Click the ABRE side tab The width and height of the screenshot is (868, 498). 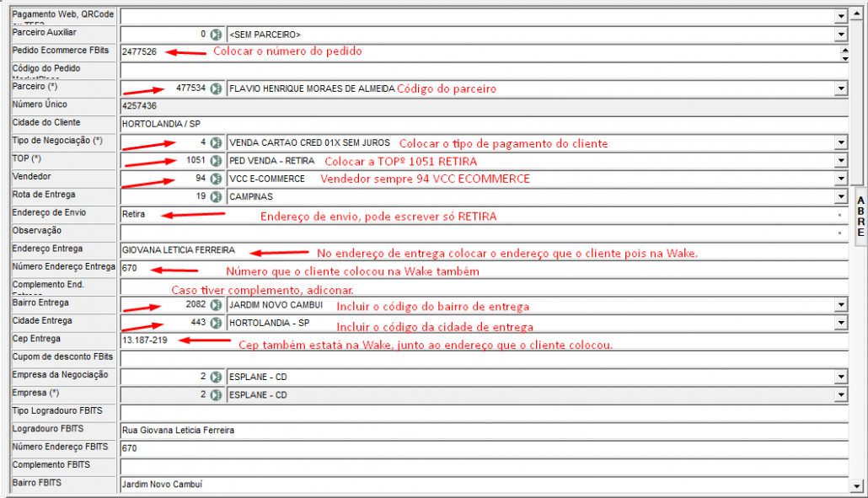click(x=860, y=217)
